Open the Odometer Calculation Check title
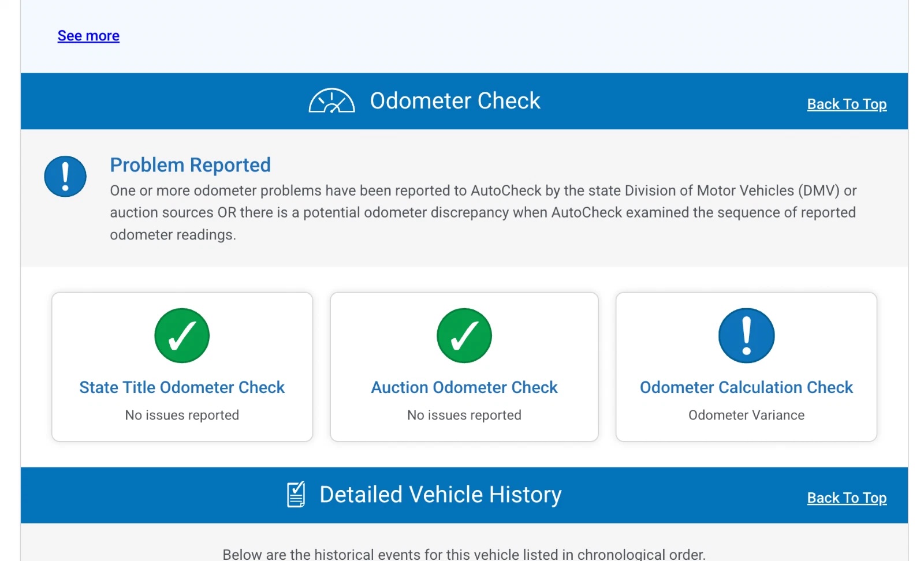The height and width of the screenshot is (561, 924). (x=746, y=387)
